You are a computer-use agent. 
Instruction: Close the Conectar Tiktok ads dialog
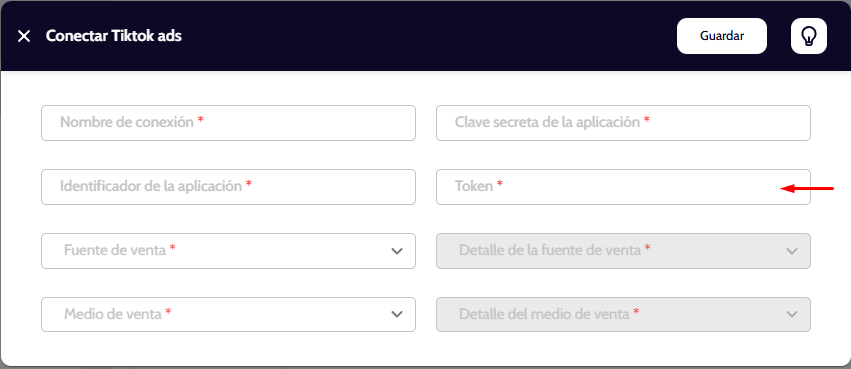pos(24,36)
